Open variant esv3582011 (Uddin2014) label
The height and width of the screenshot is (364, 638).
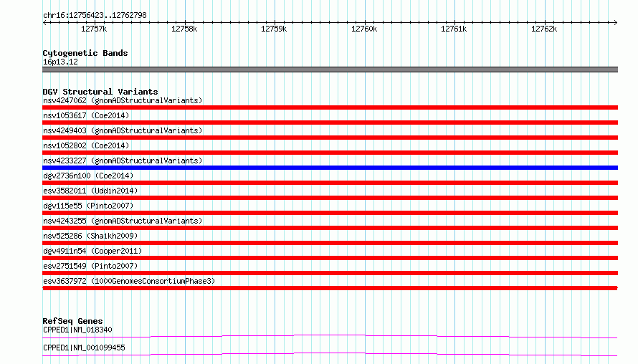click(x=90, y=191)
